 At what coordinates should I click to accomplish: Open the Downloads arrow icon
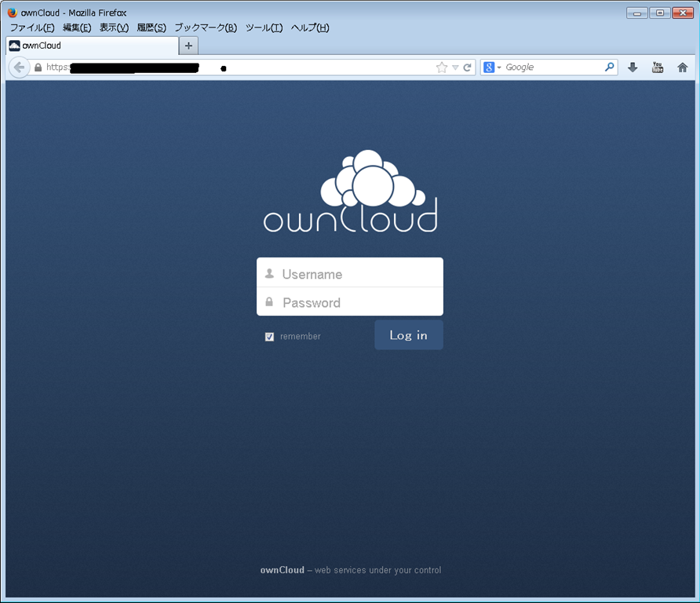633,68
